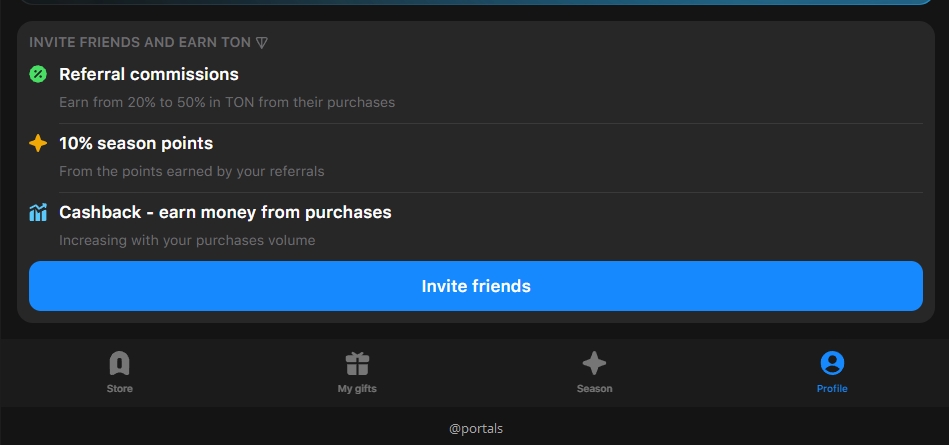Click the @portals handle at the bottom
The height and width of the screenshot is (445, 949).
tap(475, 428)
